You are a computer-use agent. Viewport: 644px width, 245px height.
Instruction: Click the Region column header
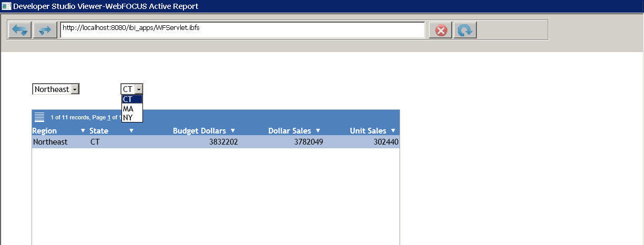click(x=45, y=131)
